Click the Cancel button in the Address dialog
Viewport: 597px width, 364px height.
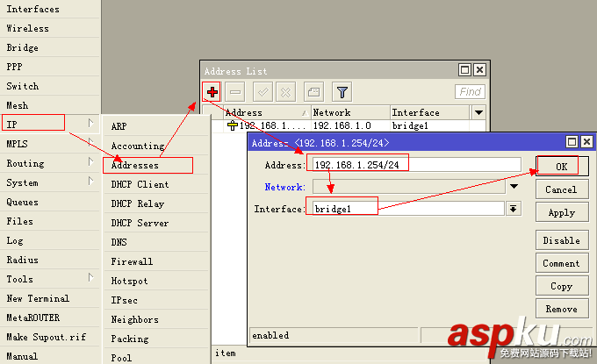562,189
